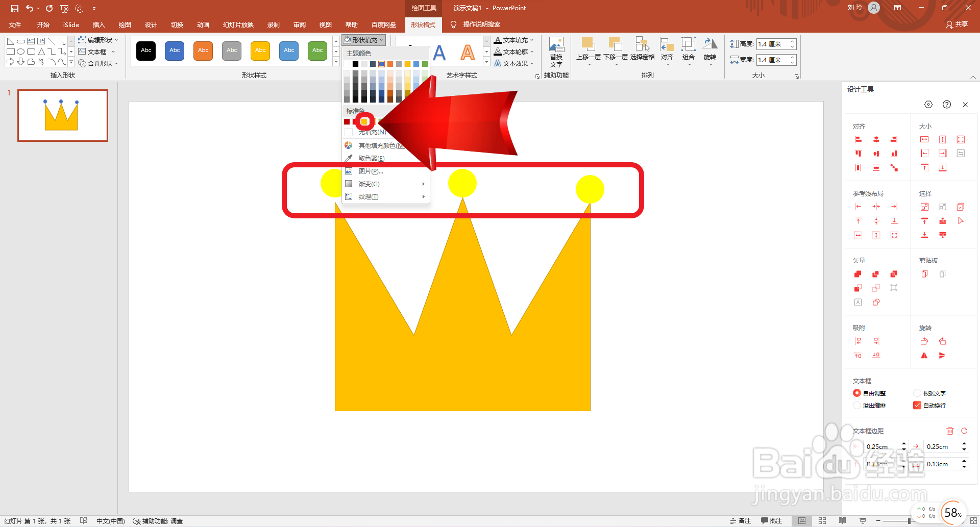980x527 pixels.
Task: Start slideshow from beginning icon
Action: click(x=64, y=8)
